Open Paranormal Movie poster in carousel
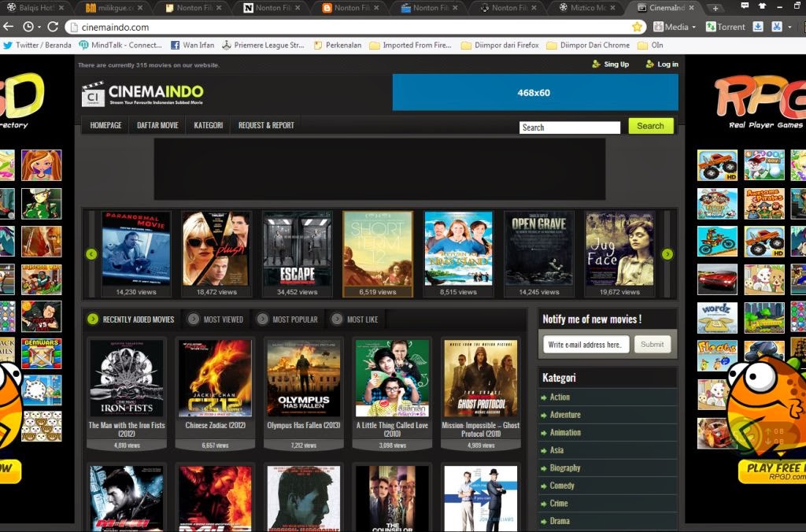This screenshot has height=532, width=806. click(135, 249)
